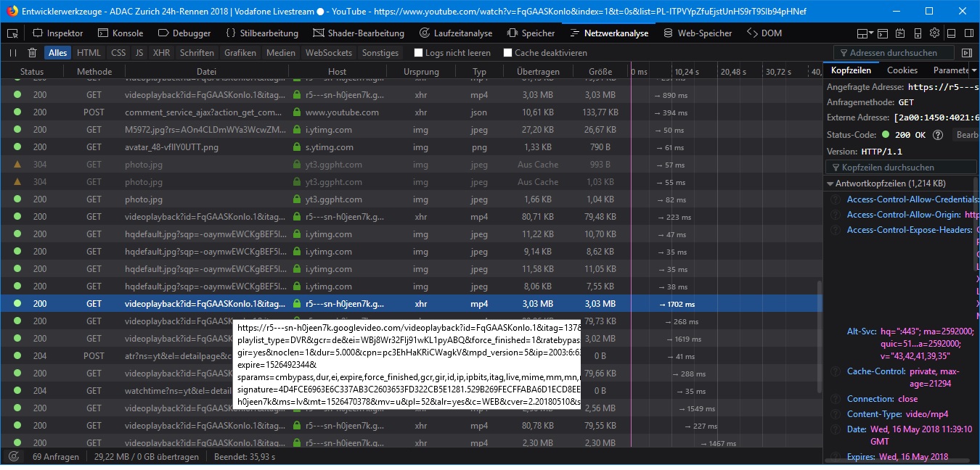Click the Cache-Control header name

[875, 371]
